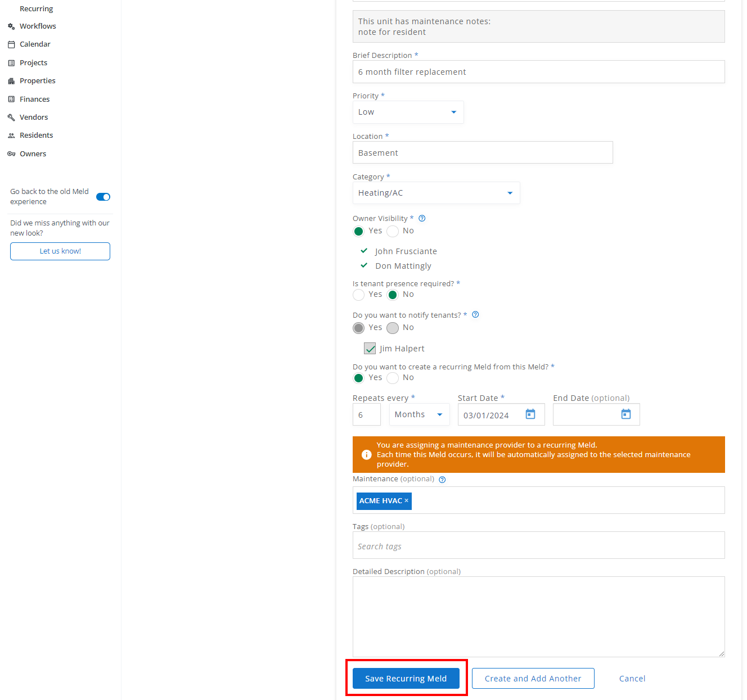This screenshot has height=700, width=747.
Task: Click the Vendors wrench icon in sidebar
Action: (11, 118)
